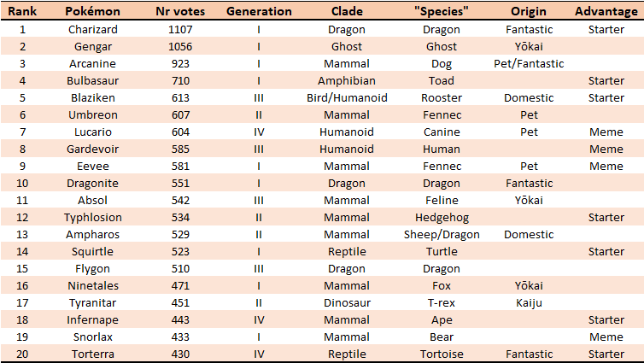
Task: Click the Kaiju origin cell
Action: pos(529,302)
